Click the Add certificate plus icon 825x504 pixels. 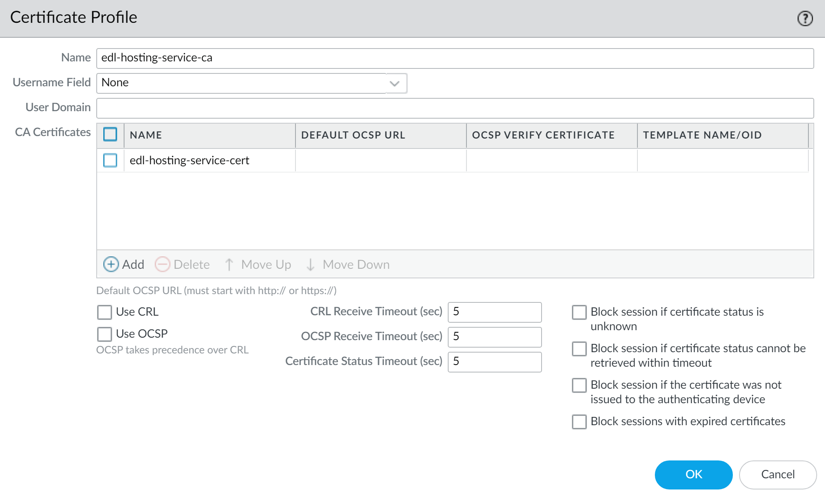[x=111, y=264]
